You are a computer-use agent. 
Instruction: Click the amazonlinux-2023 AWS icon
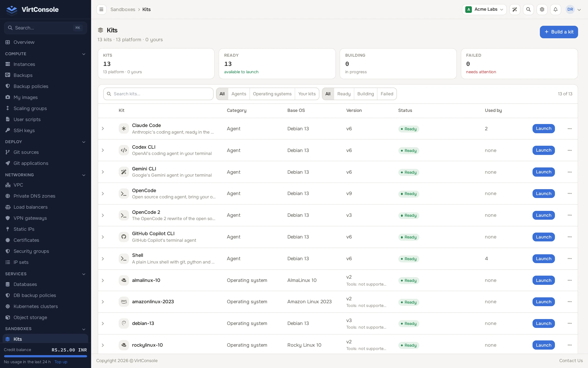point(124,302)
